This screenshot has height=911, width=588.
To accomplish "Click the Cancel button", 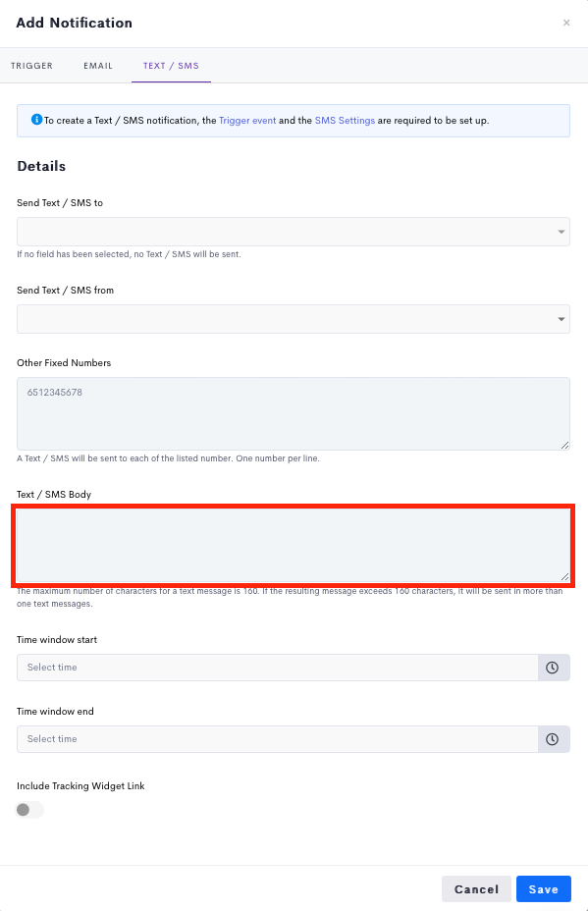I will 476,889.
